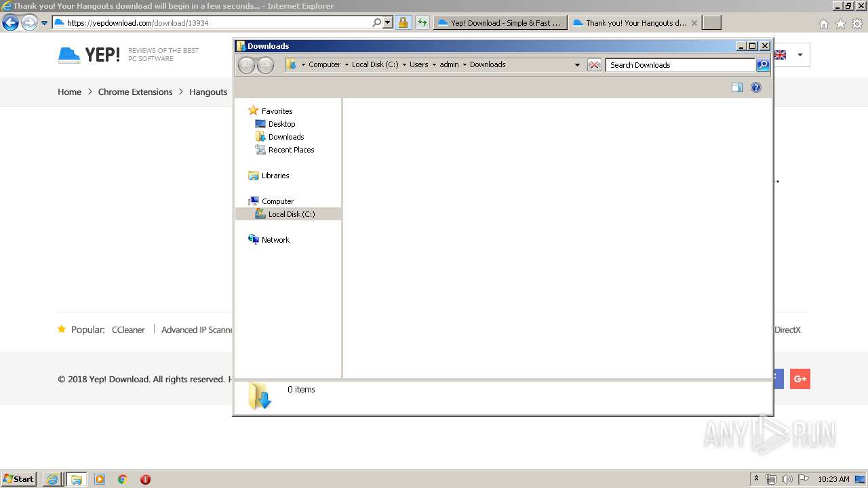Image resolution: width=868 pixels, height=488 pixels.
Task: Open the Explorer address bar history dropdown
Action: coord(577,65)
